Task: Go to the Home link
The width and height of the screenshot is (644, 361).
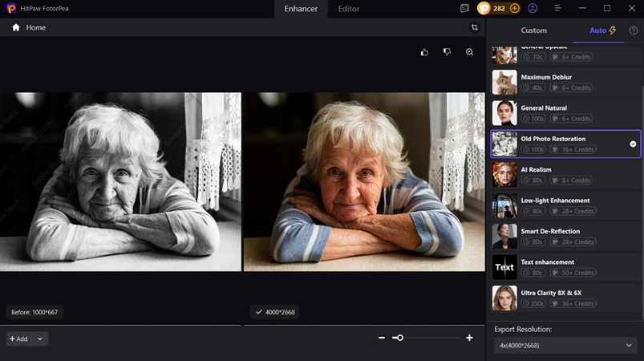Action: click(36, 27)
